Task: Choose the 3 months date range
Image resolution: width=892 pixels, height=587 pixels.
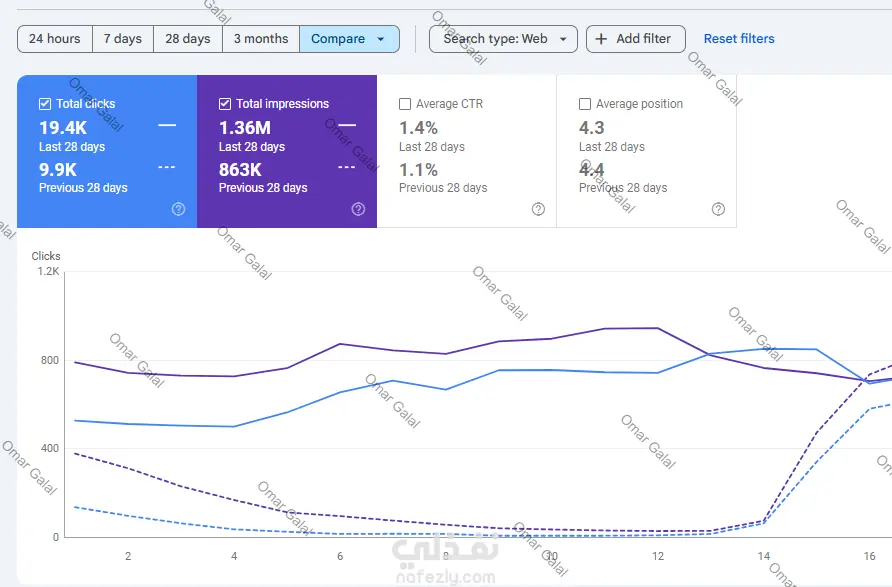Action: click(x=261, y=39)
